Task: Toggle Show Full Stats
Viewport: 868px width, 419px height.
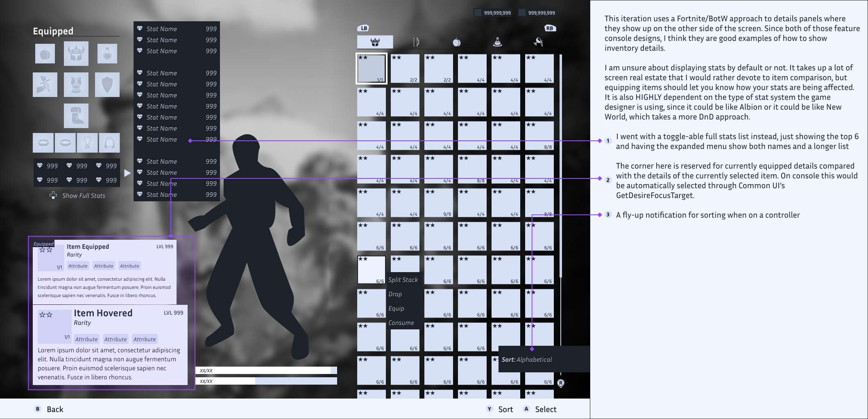Action: 78,196
